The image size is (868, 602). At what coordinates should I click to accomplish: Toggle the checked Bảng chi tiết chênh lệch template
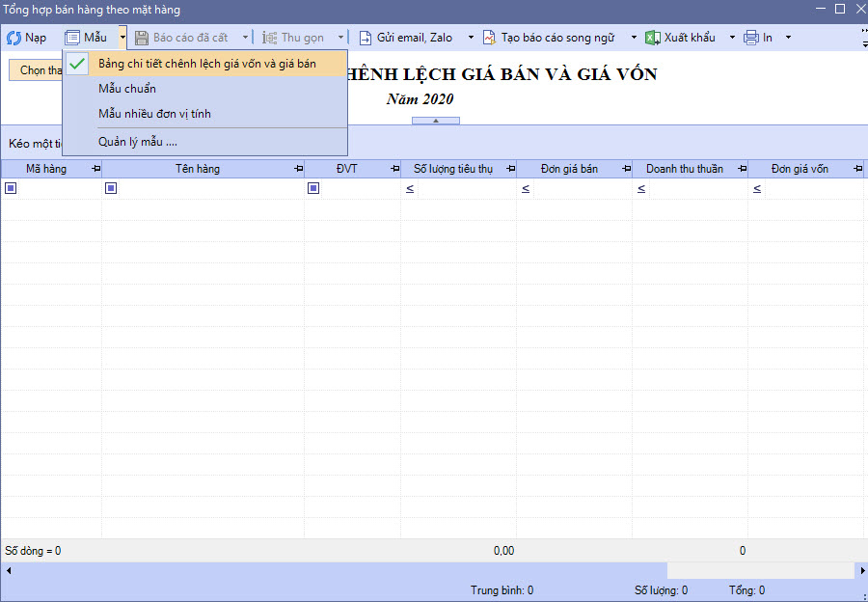[x=79, y=64]
